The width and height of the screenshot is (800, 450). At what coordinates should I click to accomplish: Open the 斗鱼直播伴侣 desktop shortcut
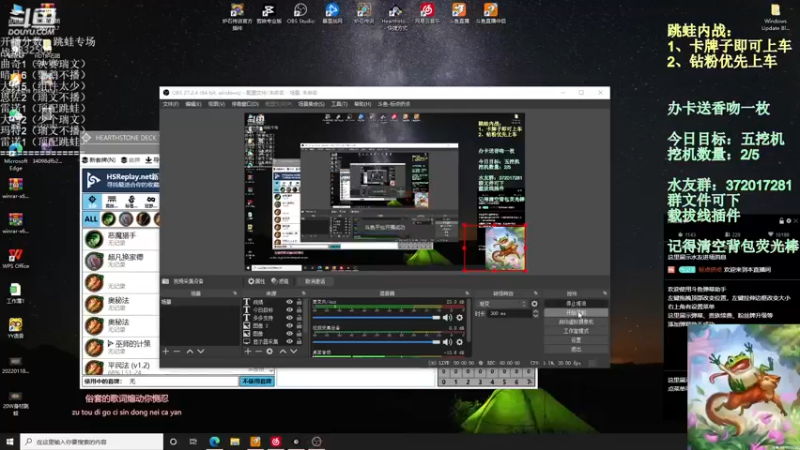coord(490,14)
